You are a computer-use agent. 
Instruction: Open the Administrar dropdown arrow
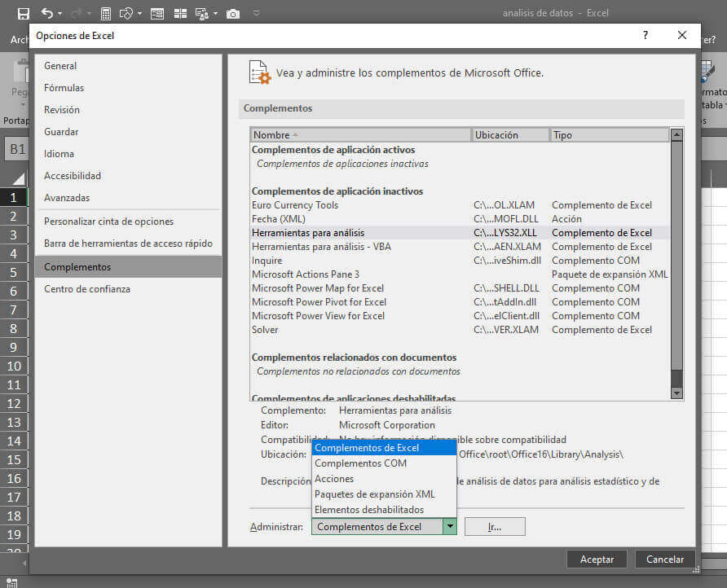[x=449, y=527]
